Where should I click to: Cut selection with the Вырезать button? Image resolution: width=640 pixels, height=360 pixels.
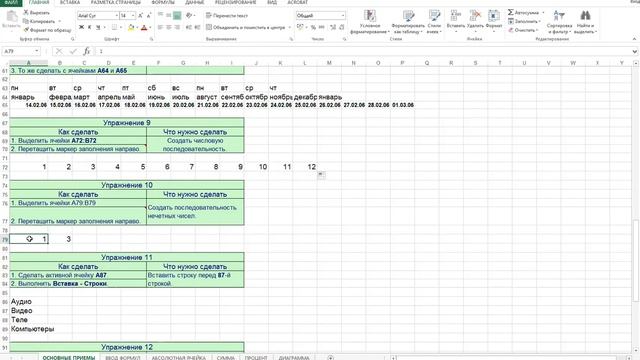click(x=37, y=13)
